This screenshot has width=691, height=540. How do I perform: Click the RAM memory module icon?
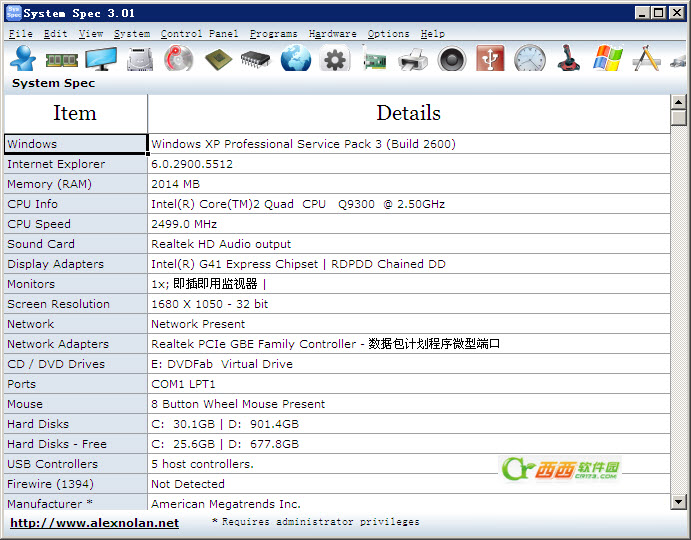[x=62, y=60]
